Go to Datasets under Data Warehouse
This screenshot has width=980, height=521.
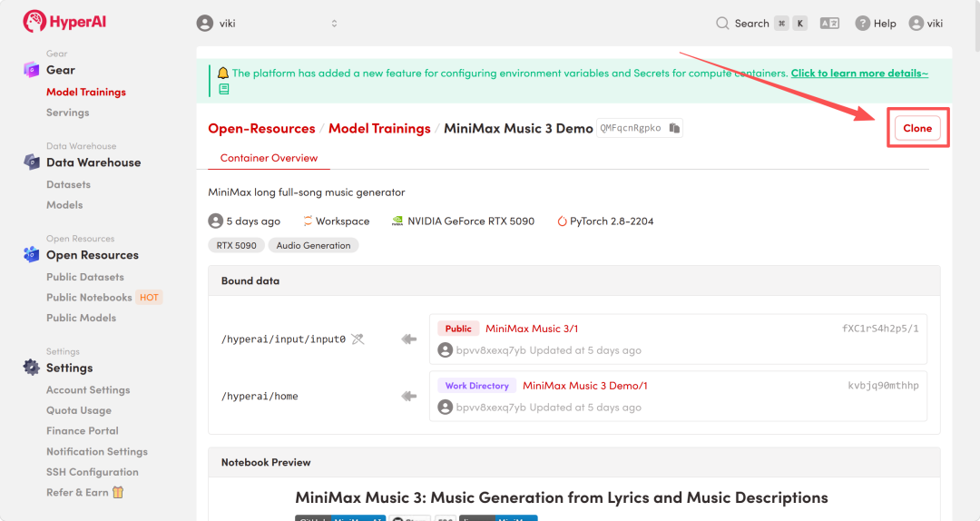pos(68,184)
